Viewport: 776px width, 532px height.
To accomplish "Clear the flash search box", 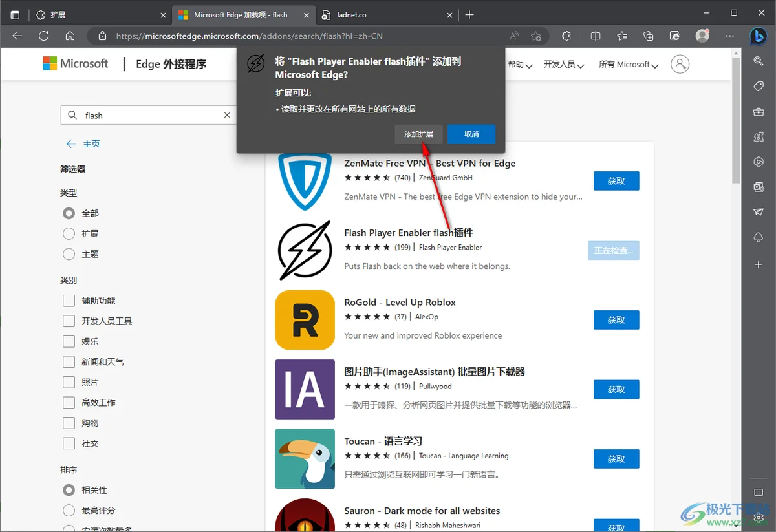I will (x=227, y=115).
